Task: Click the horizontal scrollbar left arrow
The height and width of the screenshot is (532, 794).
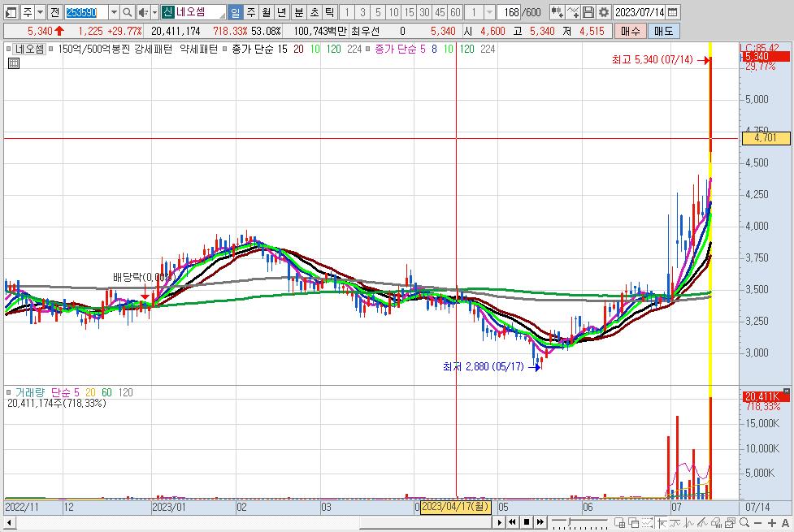Action: tap(9, 522)
